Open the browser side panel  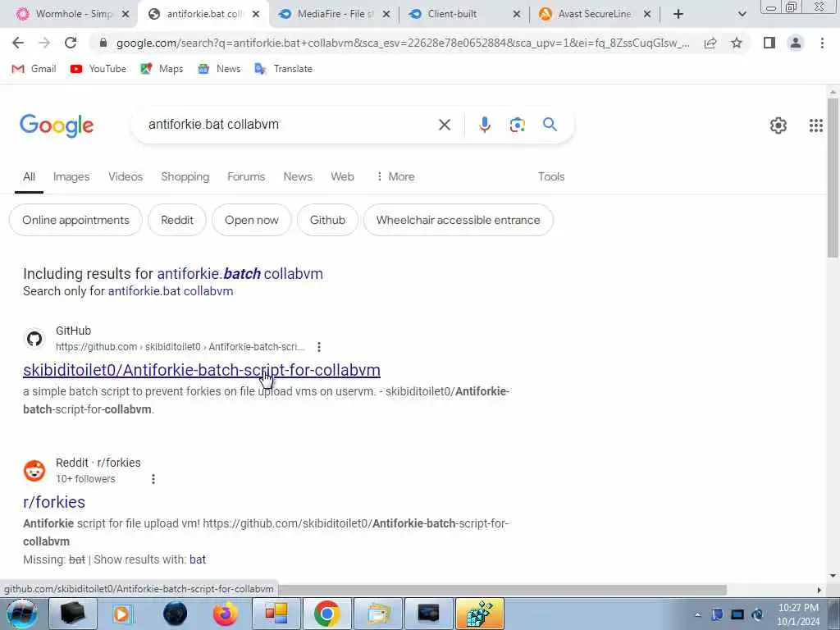[x=769, y=43]
